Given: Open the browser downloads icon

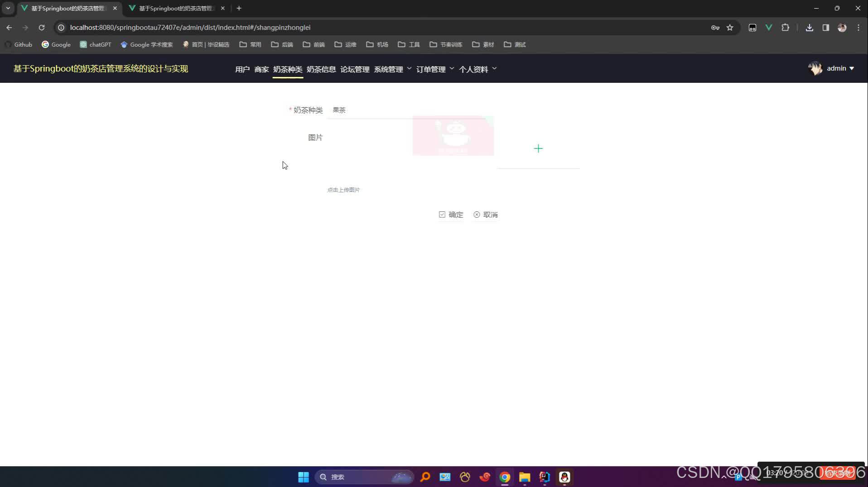Looking at the screenshot, I should pyautogui.click(x=810, y=28).
